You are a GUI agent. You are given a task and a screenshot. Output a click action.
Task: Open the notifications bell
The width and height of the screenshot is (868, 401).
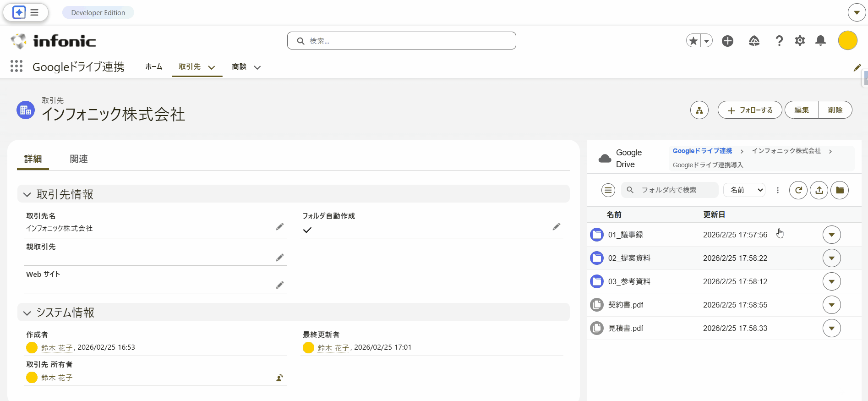[820, 41]
